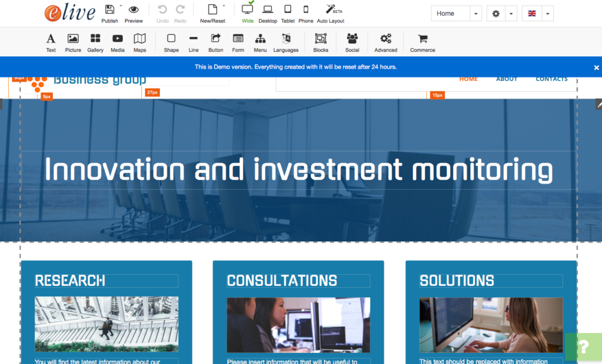Click the settings gear icon

[x=496, y=14]
